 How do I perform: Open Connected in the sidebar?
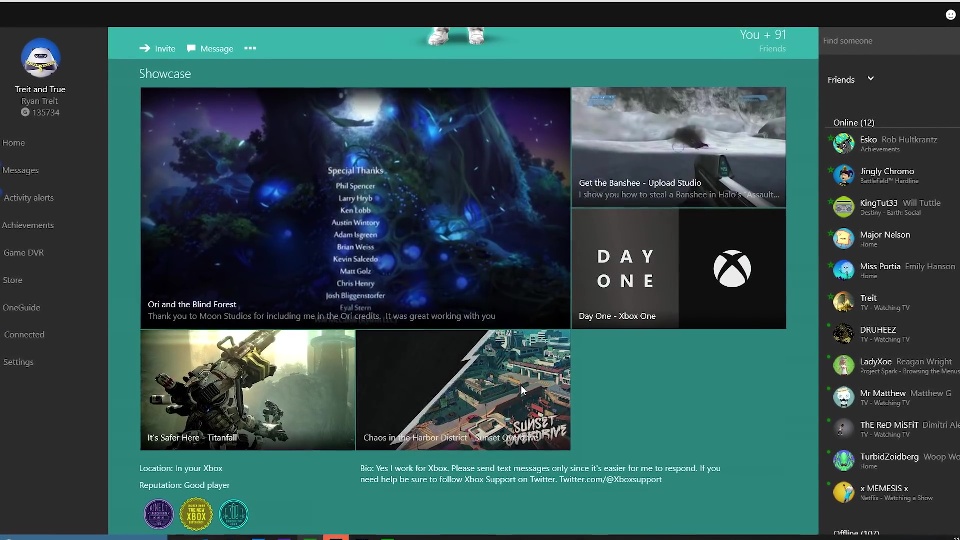click(x=24, y=334)
